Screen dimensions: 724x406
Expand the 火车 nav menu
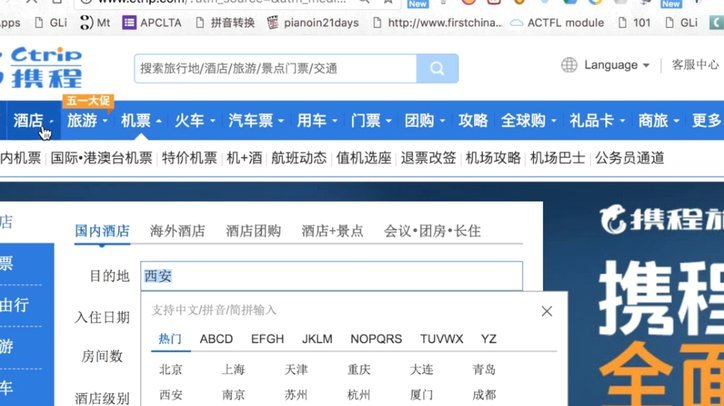pos(194,121)
